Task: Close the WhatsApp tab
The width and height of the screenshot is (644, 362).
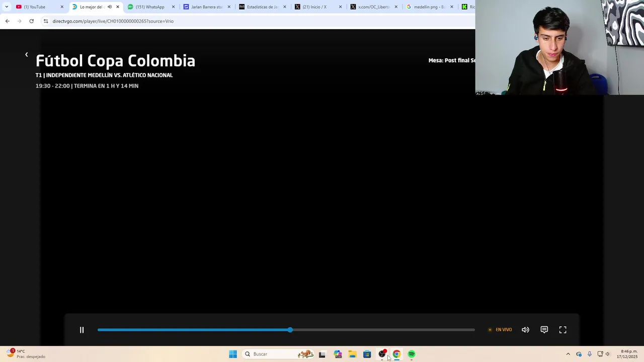Action: [174, 7]
